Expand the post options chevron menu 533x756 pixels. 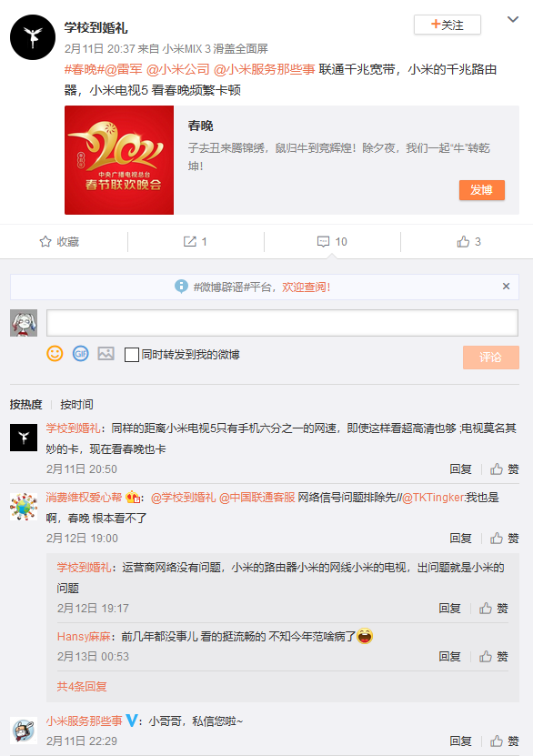pos(513,20)
